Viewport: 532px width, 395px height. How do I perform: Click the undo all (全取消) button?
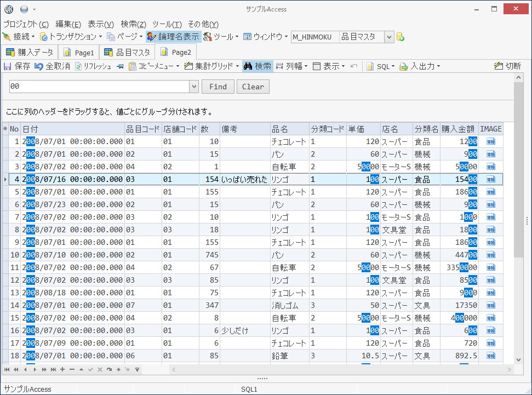(53, 66)
